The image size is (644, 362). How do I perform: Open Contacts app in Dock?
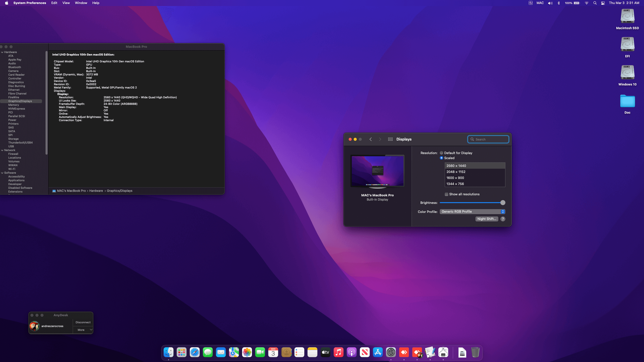click(286, 352)
